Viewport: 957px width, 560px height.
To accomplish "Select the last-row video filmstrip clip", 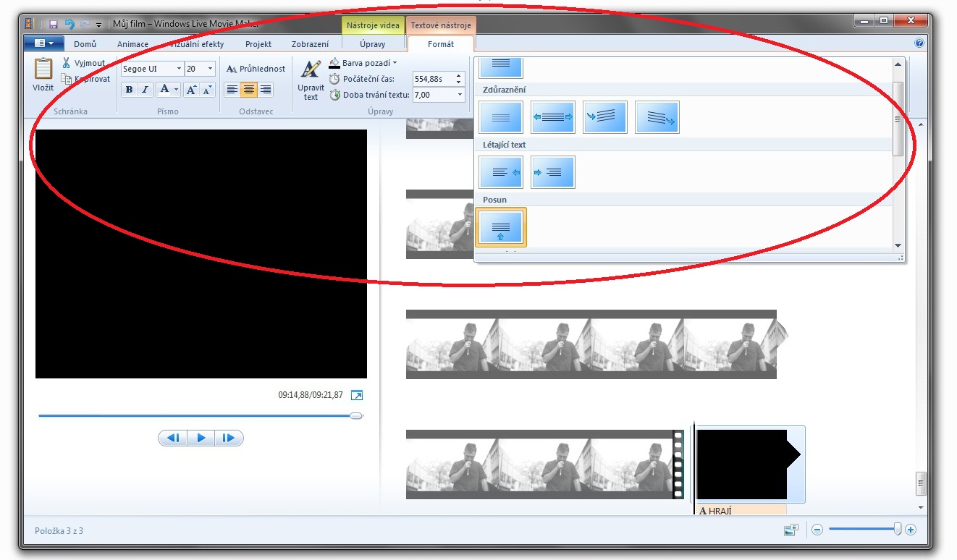I will [x=545, y=464].
